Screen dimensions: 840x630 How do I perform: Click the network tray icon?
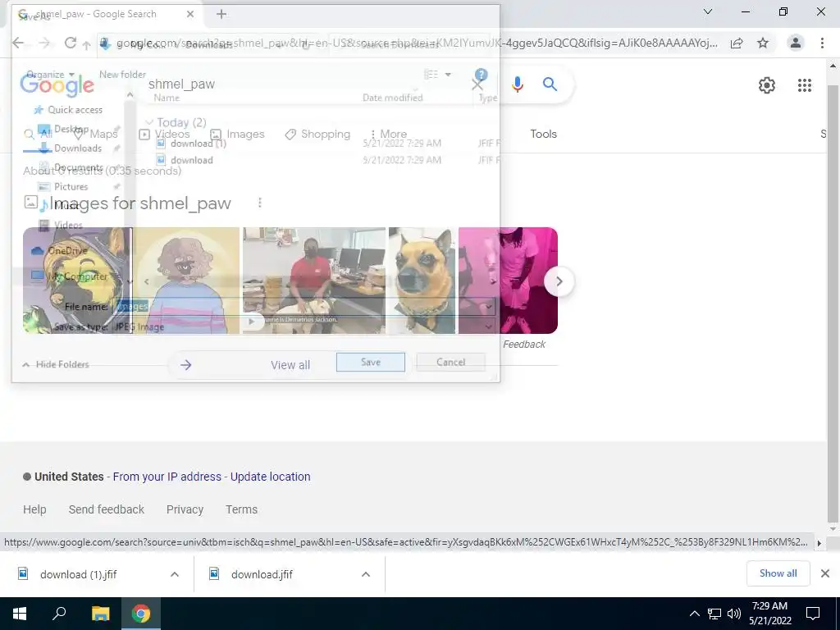coord(714,614)
